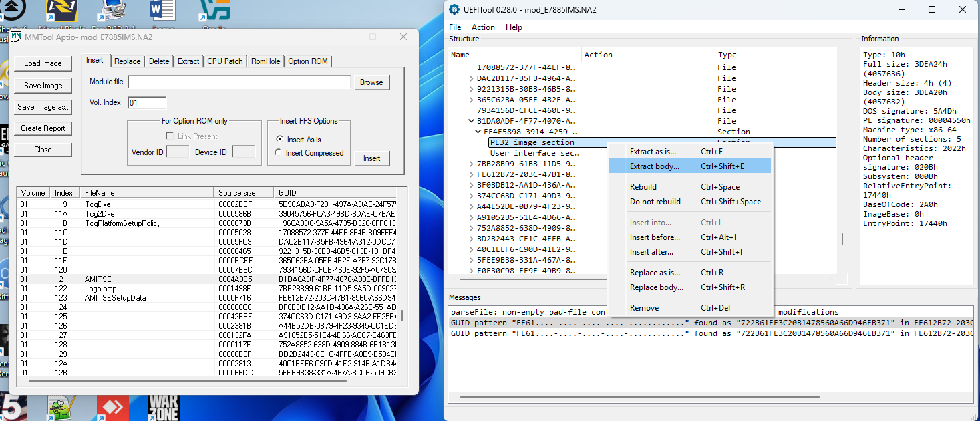This screenshot has height=421, width=980.
Task: Open the red double-arrow desktop shortcut
Action: click(113, 408)
